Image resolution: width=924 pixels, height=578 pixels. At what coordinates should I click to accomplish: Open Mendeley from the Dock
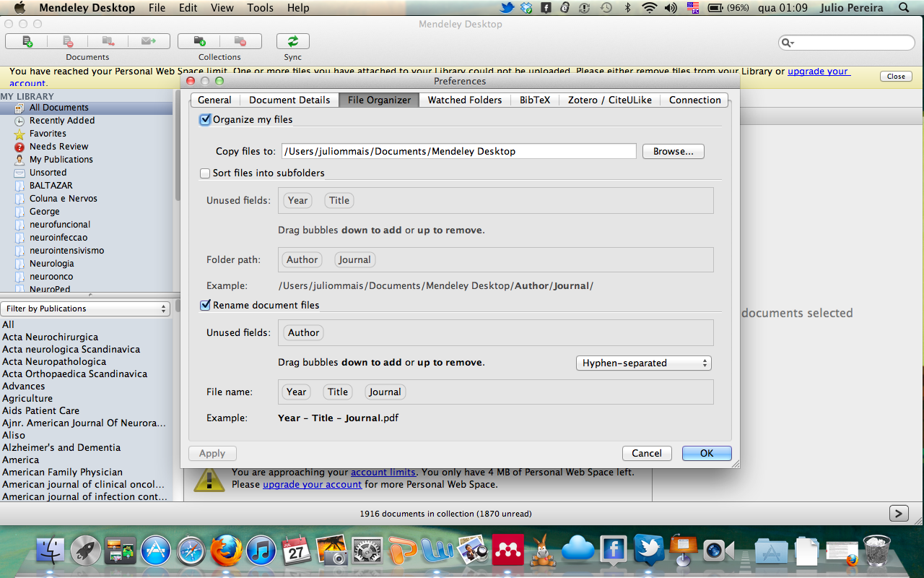[507, 551]
